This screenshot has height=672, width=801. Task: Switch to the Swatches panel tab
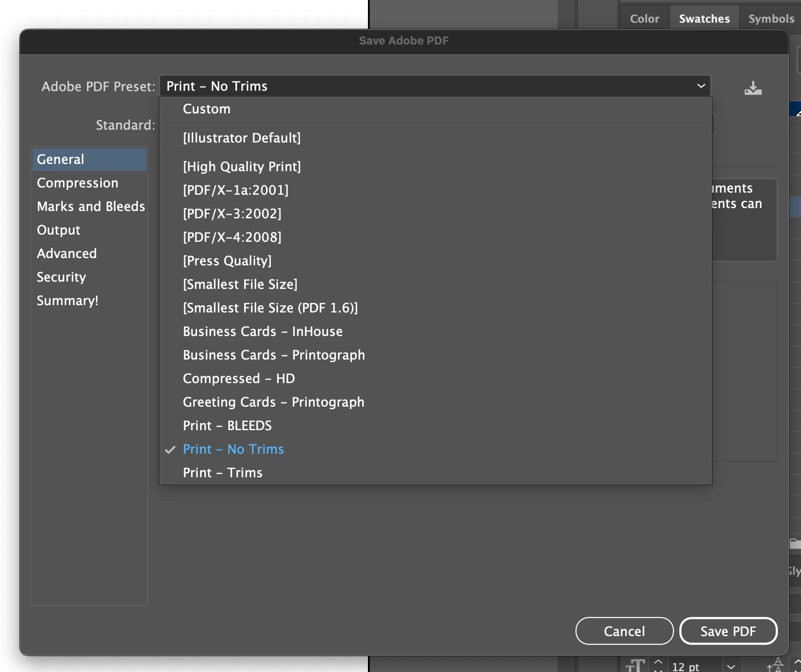pos(704,19)
